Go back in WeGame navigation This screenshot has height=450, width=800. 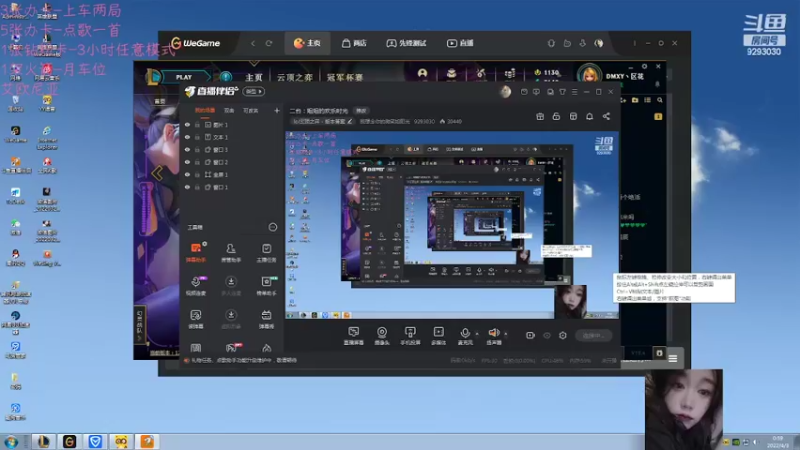click(x=253, y=43)
